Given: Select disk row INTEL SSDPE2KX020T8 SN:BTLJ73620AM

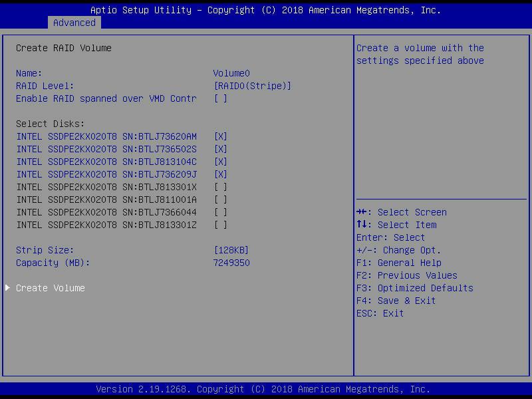Looking at the screenshot, I should click(106, 136).
